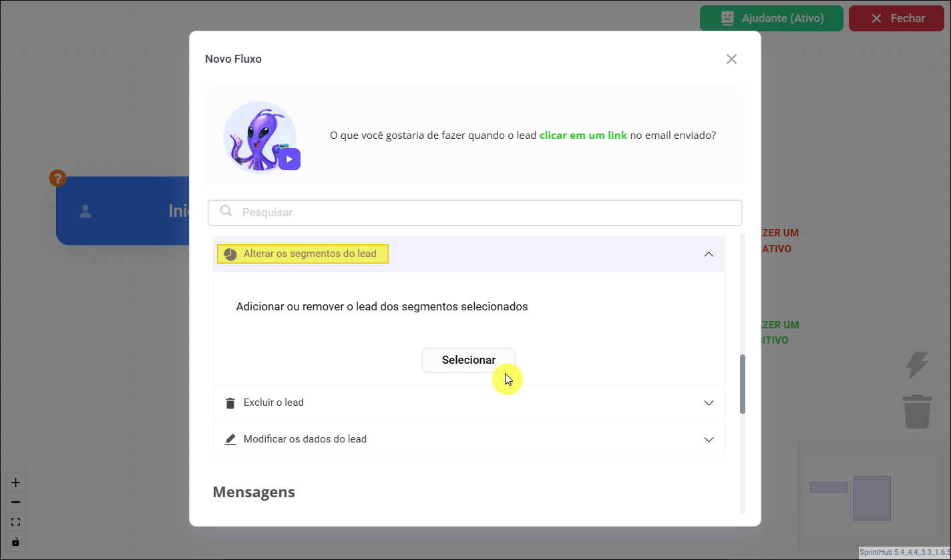
Task: Click the play video icon on mascot
Action: tap(289, 160)
